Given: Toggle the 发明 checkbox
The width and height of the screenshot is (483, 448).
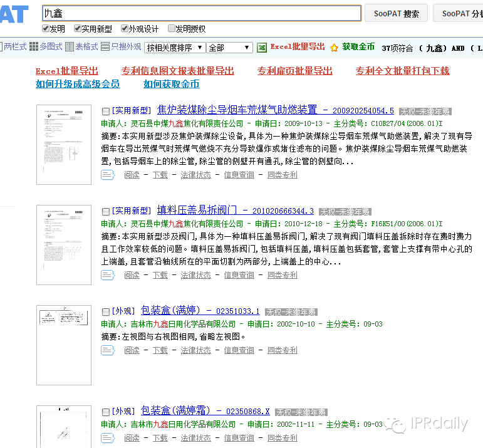Looking at the screenshot, I should [46, 29].
